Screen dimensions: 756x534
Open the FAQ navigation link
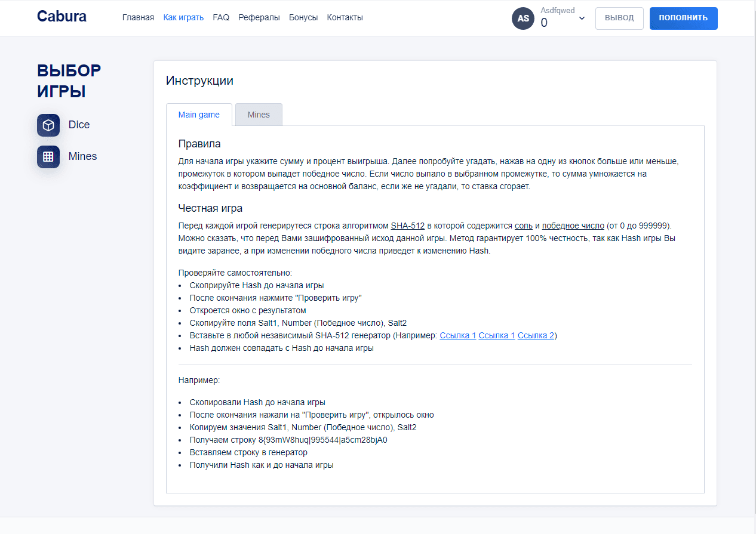tap(221, 18)
